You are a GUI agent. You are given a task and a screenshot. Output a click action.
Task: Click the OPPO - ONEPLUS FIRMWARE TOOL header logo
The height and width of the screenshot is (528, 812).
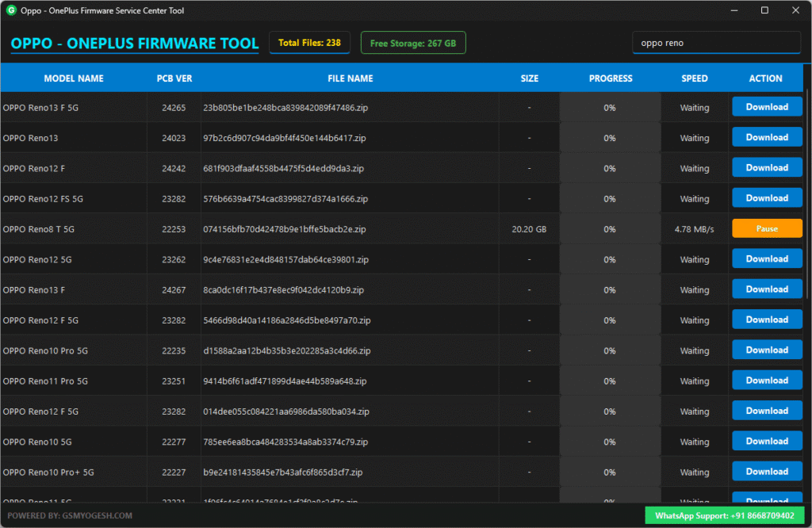tap(133, 44)
